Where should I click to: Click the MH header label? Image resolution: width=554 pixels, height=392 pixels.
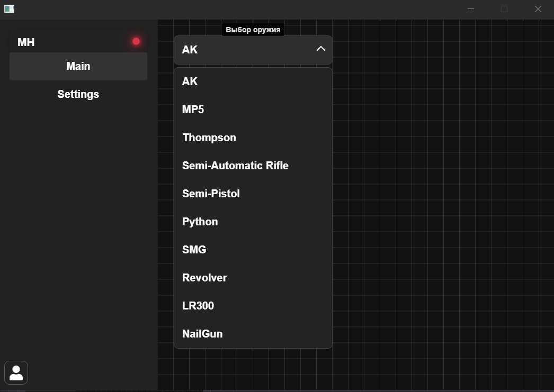click(26, 42)
